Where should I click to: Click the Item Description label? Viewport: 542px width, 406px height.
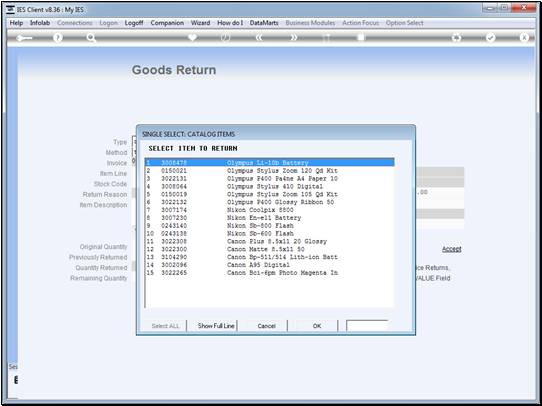click(103, 205)
